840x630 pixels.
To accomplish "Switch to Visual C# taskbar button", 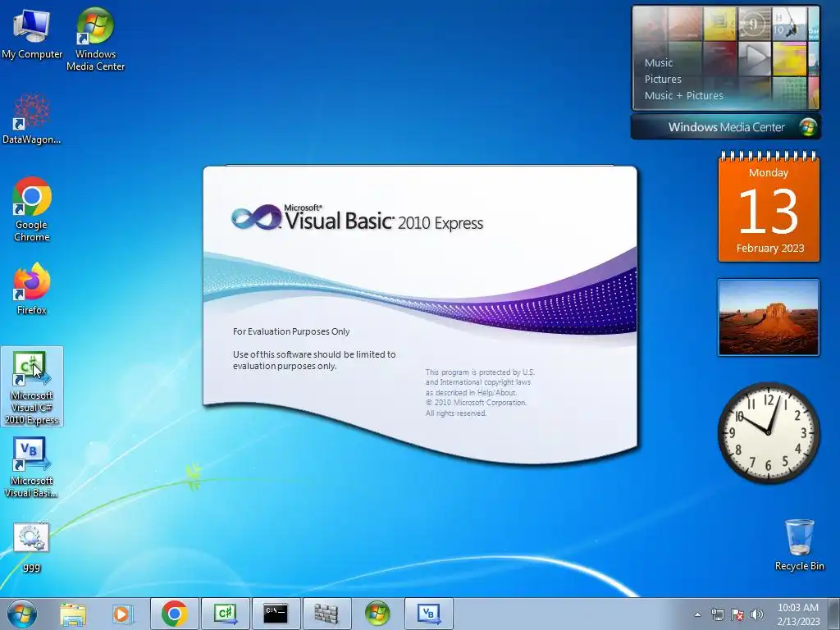I will pyautogui.click(x=226, y=614).
